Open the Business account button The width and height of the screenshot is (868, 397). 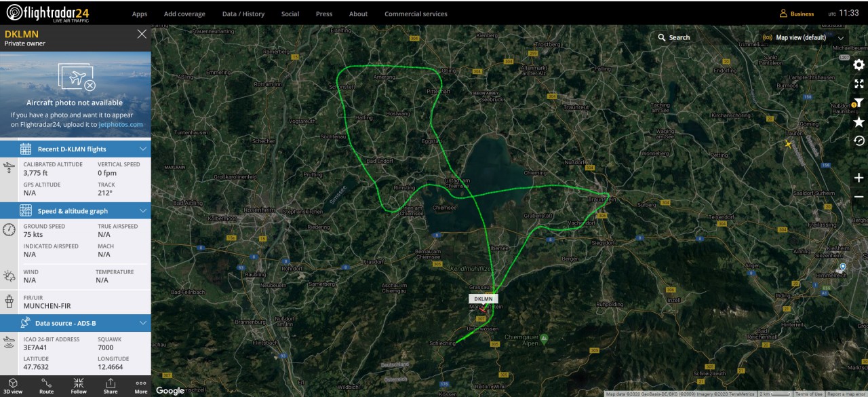[797, 14]
